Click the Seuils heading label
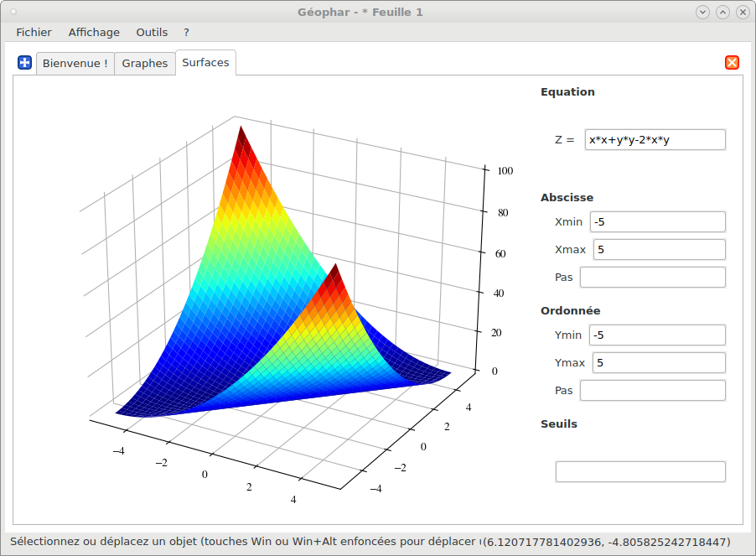 click(559, 424)
